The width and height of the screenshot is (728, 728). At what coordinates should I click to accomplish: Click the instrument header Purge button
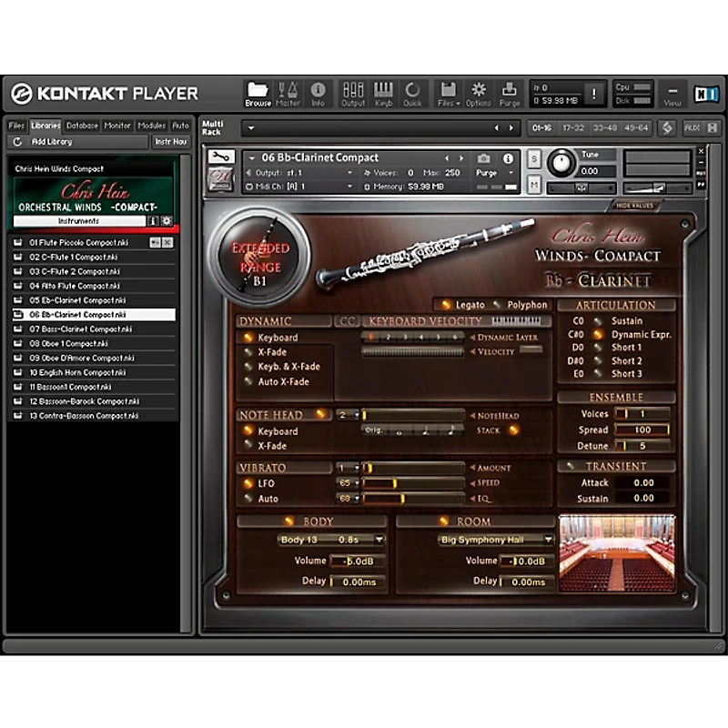pyautogui.click(x=486, y=173)
